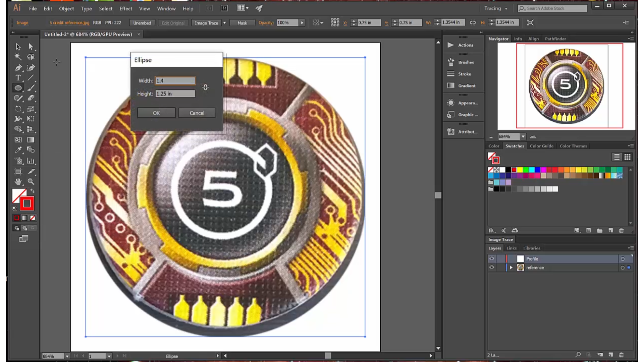Open the Graphic Styles panel
This screenshot has height=362, width=644.
pos(463,115)
